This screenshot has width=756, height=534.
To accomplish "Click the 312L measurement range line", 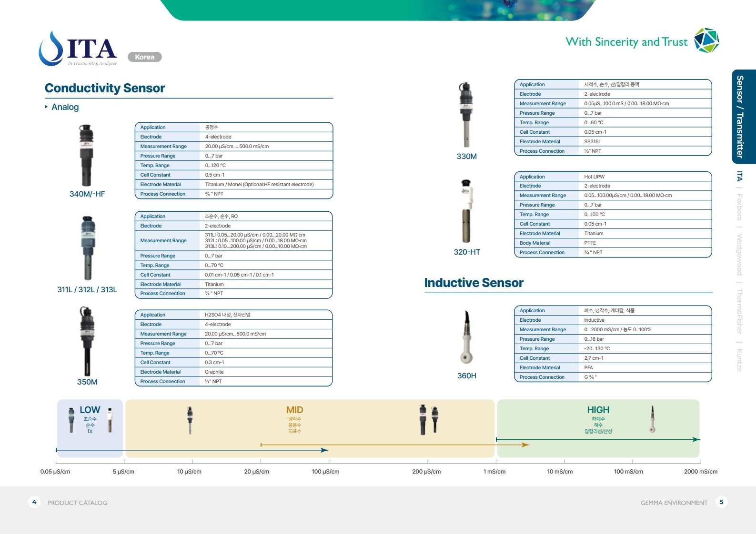I will pos(256,240).
